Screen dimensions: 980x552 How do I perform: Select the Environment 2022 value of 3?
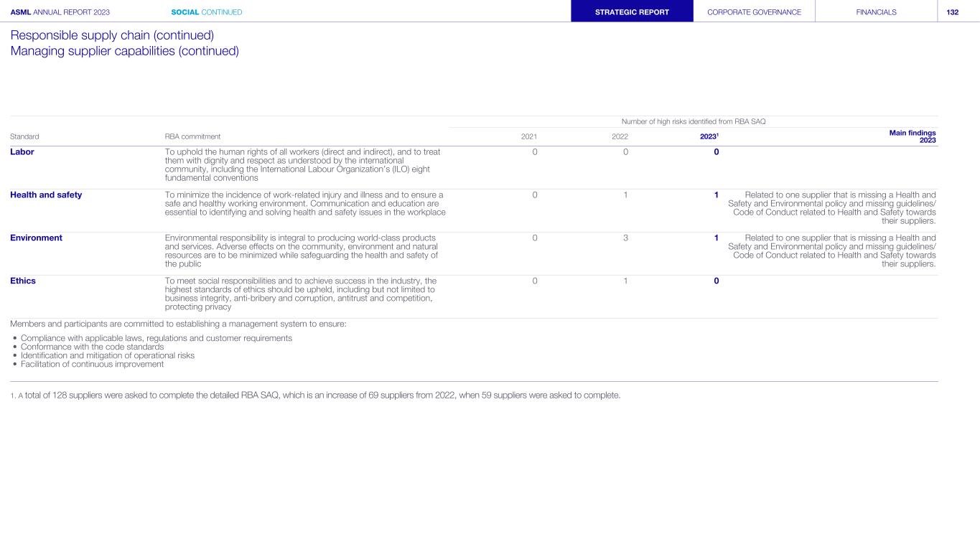(625, 238)
